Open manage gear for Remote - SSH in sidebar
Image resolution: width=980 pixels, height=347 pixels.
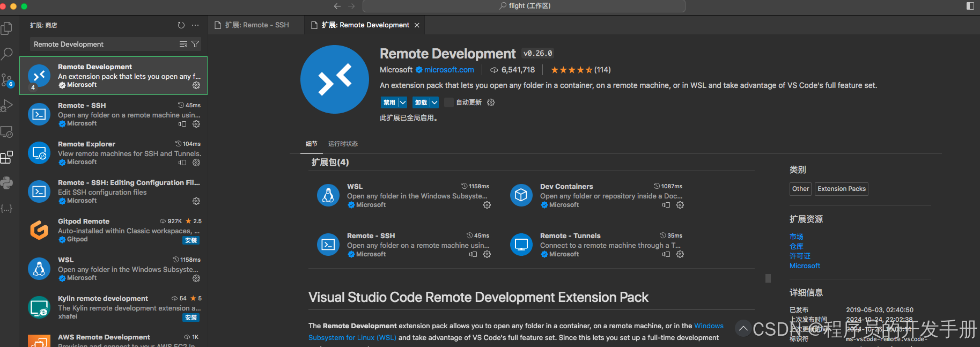[196, 124]
